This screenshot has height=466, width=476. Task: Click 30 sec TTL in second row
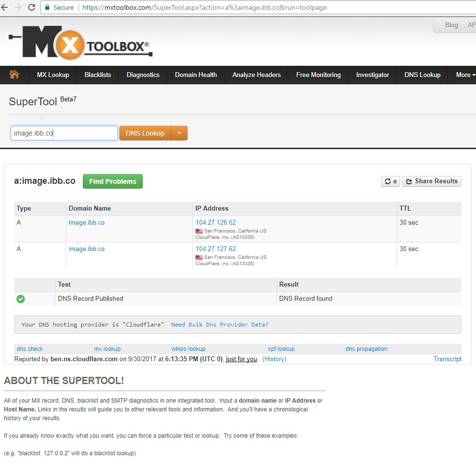pos(409,249)
